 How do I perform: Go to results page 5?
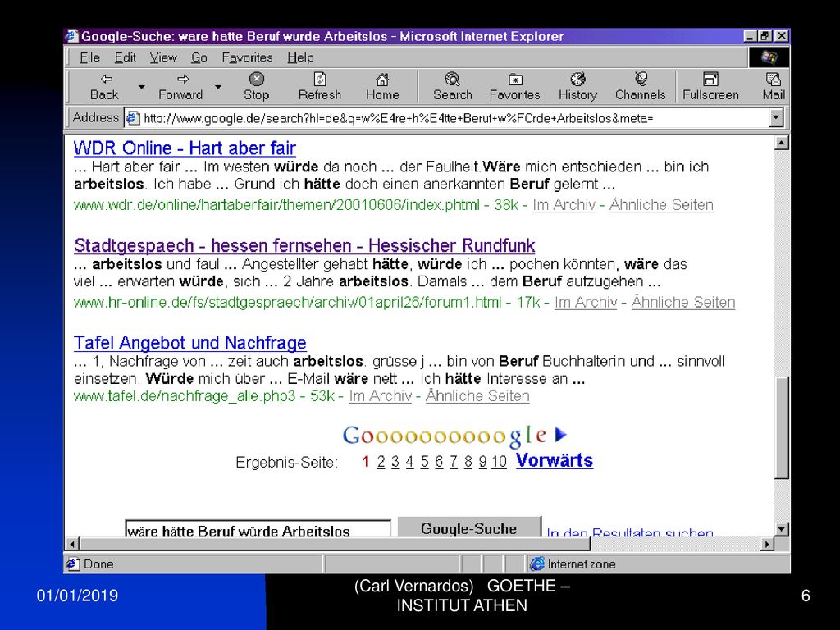(424, 462)
